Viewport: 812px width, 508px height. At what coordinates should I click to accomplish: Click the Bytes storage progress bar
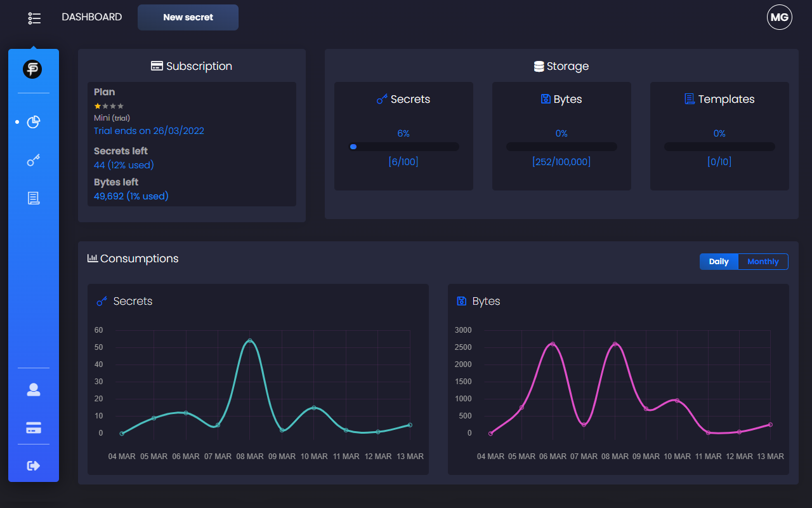(x=561, y=147)
